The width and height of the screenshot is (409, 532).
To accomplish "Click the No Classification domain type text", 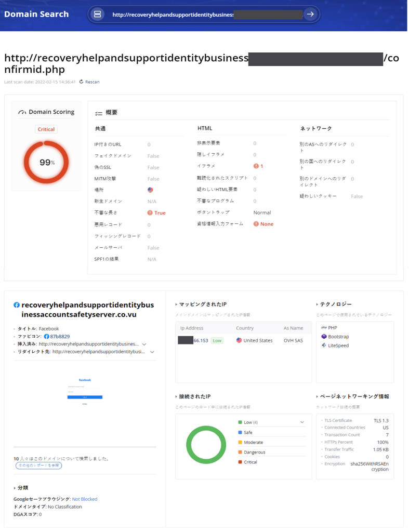I will click(65, 507).
